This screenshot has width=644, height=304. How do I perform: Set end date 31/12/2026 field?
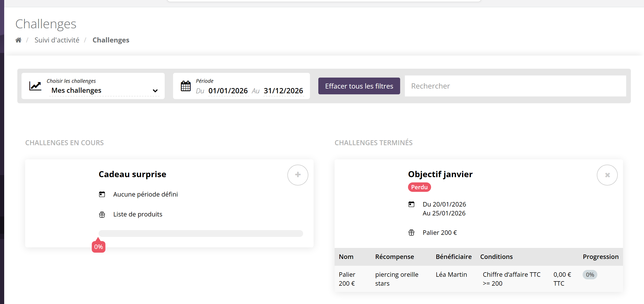(283, 91)
